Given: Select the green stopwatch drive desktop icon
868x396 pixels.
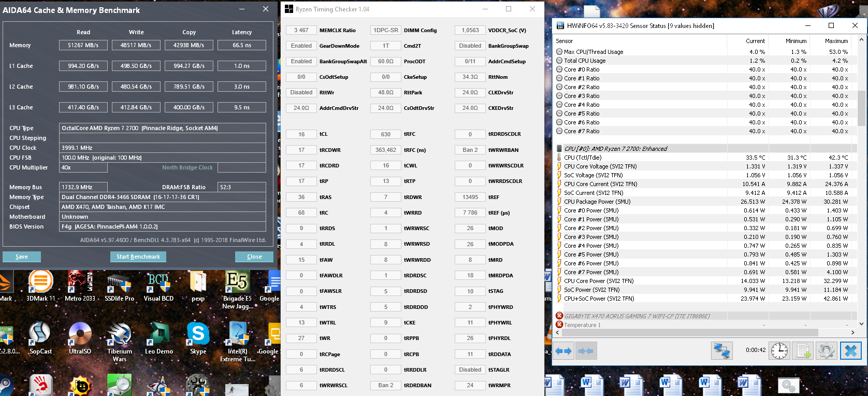Looking at the screenshot, I should coord(120,386).
